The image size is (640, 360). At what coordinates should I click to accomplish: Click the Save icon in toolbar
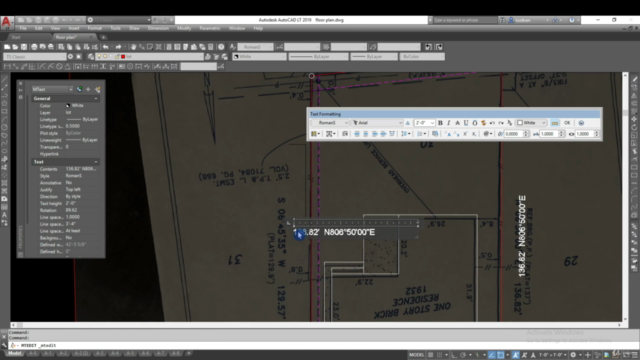point(24,47)
